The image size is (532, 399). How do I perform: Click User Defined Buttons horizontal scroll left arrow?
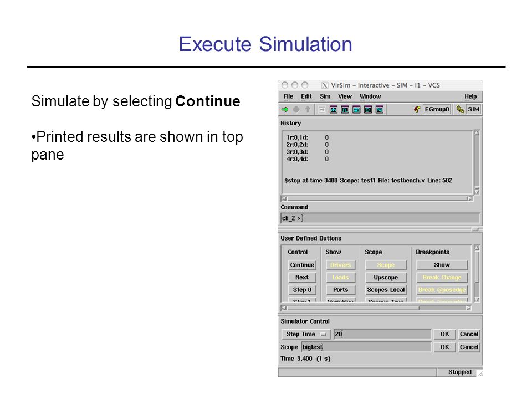(x=284, y=308)
